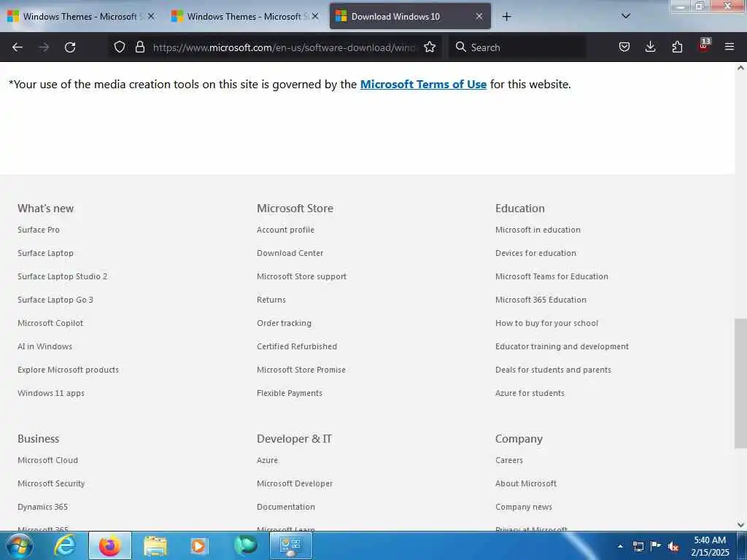Open the Account profile link
Screen dimensions: 747x560
coord(285,230)
